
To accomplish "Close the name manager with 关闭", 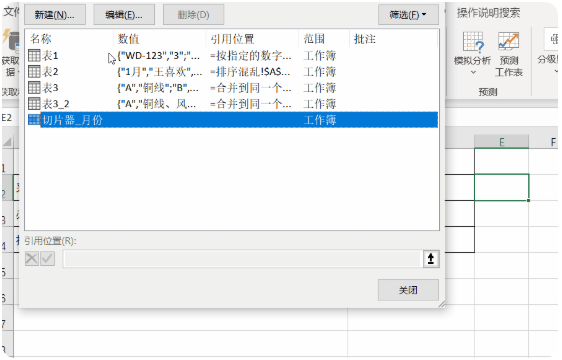I will pyautogui.click(x=408, y=290).
